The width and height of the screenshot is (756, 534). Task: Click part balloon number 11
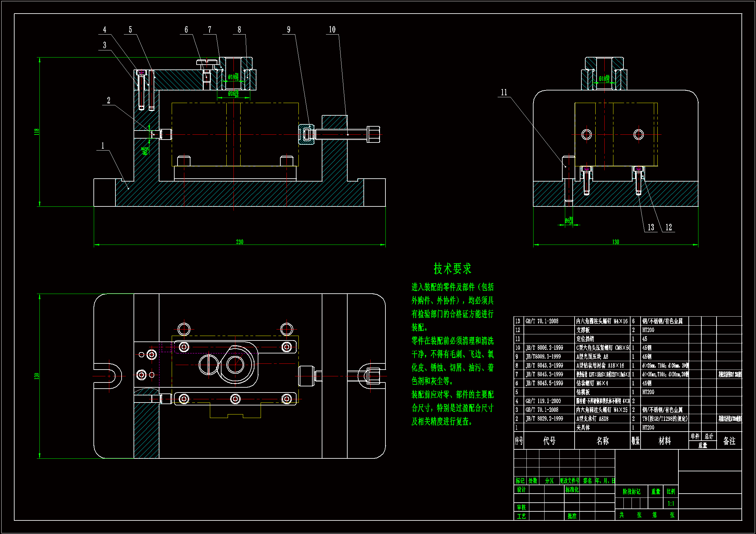point(504,92)
